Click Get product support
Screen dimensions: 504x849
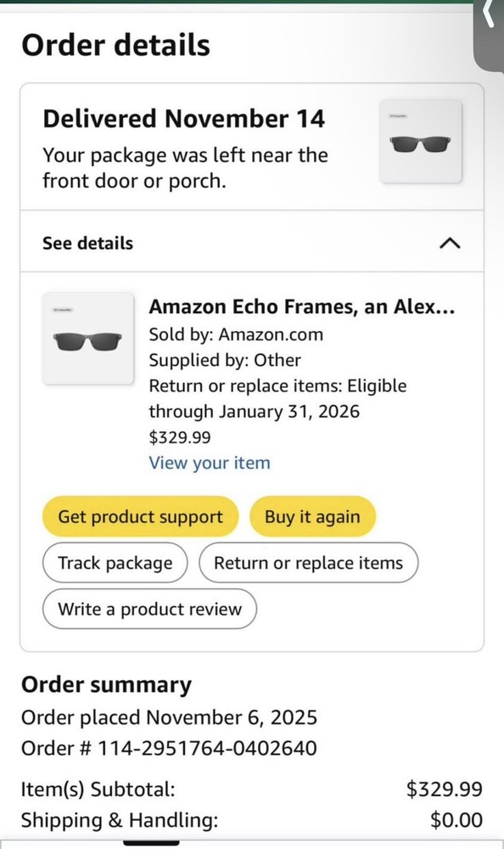pos(140,516)
